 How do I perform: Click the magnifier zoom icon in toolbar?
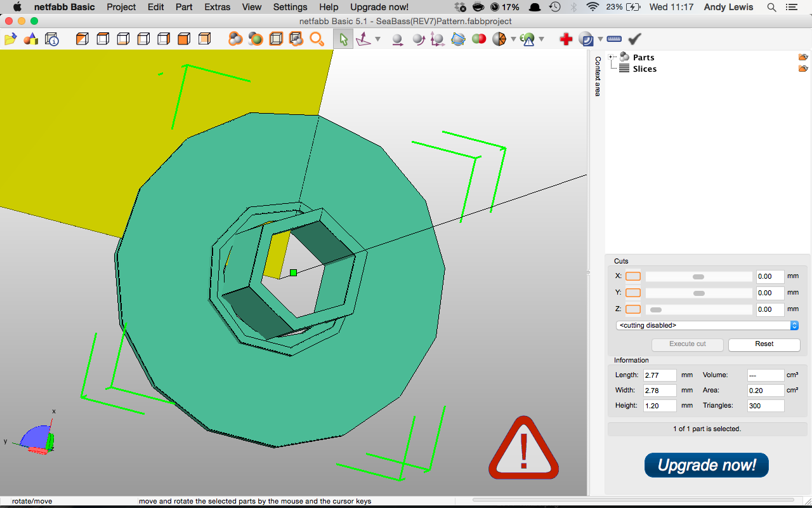[x=317, y=39]
